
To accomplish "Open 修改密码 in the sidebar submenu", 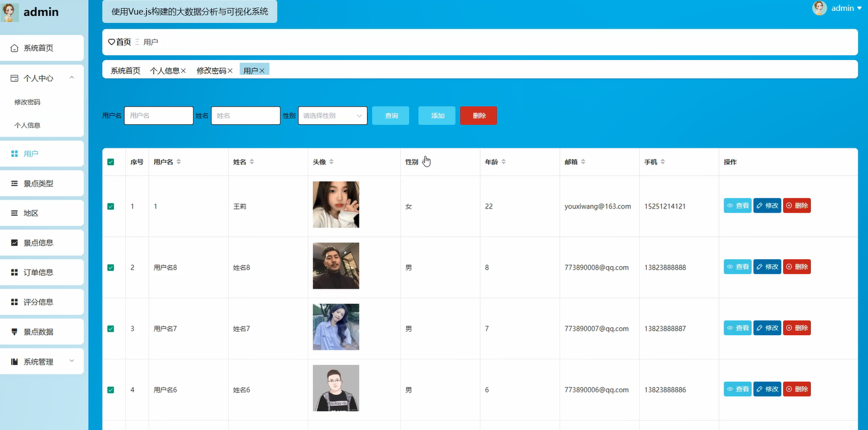I will tap(28, 102).
